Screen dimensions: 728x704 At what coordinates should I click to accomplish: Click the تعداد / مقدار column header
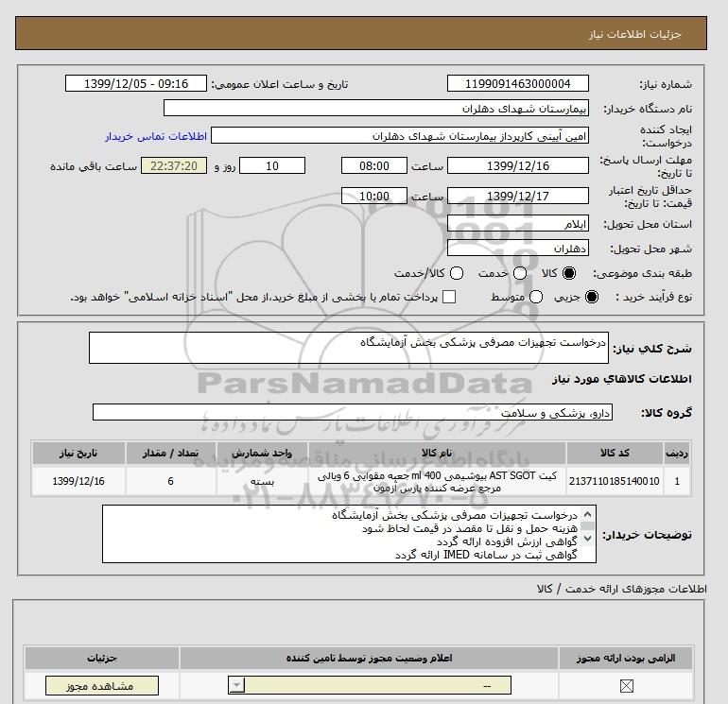[x=170, y=453]
